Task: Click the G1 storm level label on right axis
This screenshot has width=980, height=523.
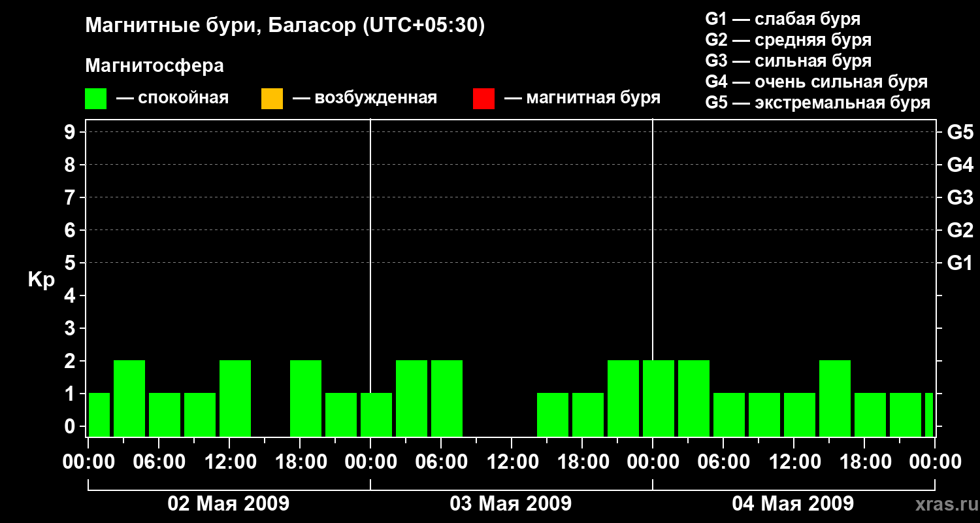Action: pyautogui.click(x=960, y=263)
